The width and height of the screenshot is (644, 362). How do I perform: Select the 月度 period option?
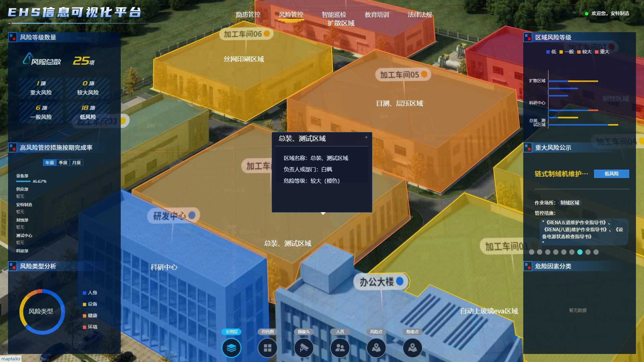76,163
